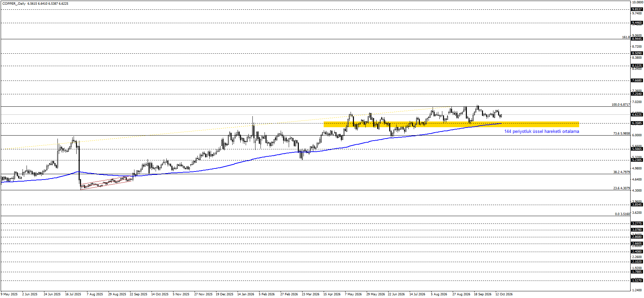Click the 8.1225 price level tag
This screenshot has width=644, height=298.
637,66
